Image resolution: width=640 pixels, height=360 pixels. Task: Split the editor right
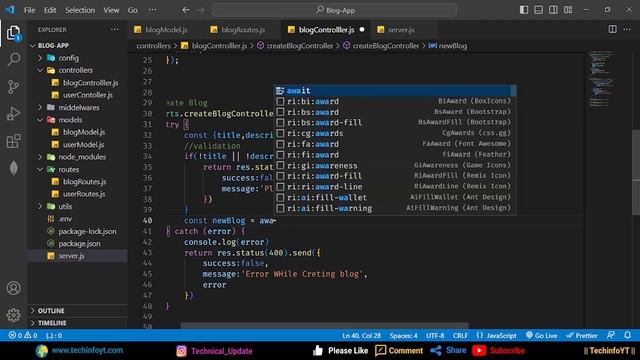(x=613, y=29)
